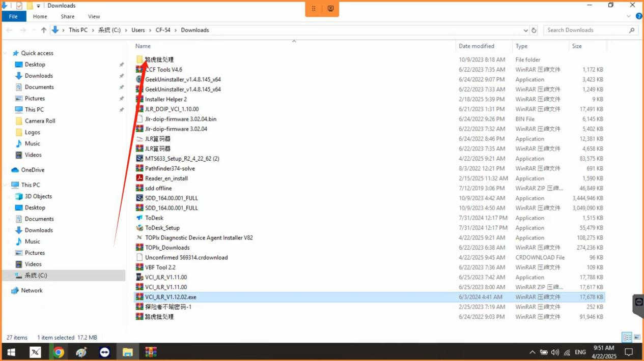The width and height of the screenshot is (644, 361).
Task: Click 'This PC' in the address bar
Action: pos(78,30)
